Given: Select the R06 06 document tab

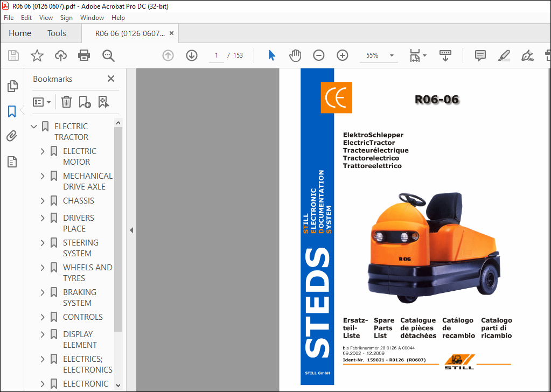Looking at the screenshot, I should pyautogui.click(x=130, y=33).
